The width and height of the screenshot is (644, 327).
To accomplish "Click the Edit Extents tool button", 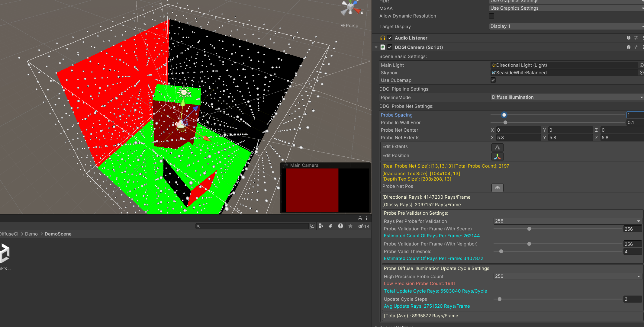I will coord(497,148).
